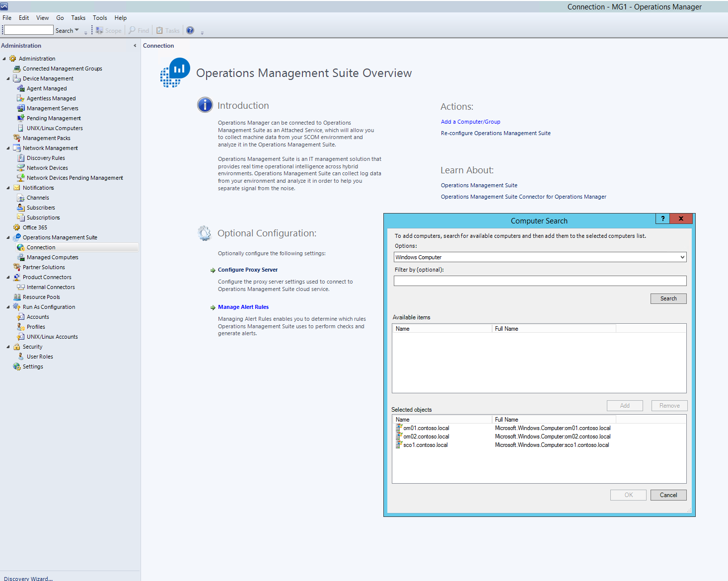Click the Partner Solutions icon
728x581 pixels.
[17, 267]
